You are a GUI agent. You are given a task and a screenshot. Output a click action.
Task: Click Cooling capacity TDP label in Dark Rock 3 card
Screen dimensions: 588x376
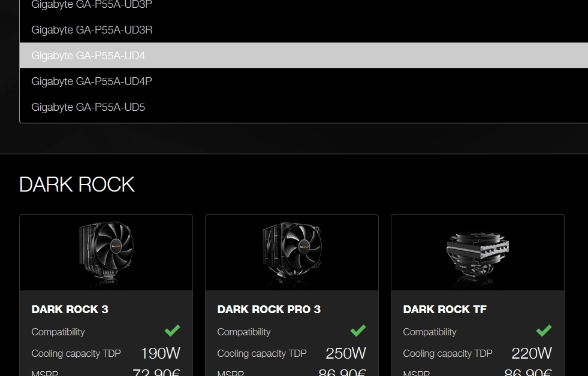coord(76,353)
